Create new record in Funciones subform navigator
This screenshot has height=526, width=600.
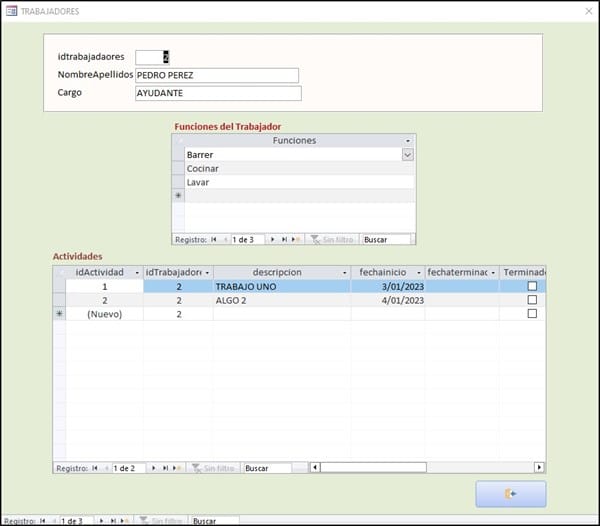coord(296,239)
